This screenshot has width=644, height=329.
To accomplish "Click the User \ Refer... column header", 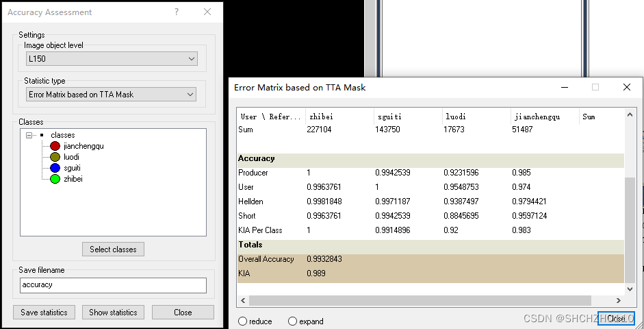I will tap(271, 117).
